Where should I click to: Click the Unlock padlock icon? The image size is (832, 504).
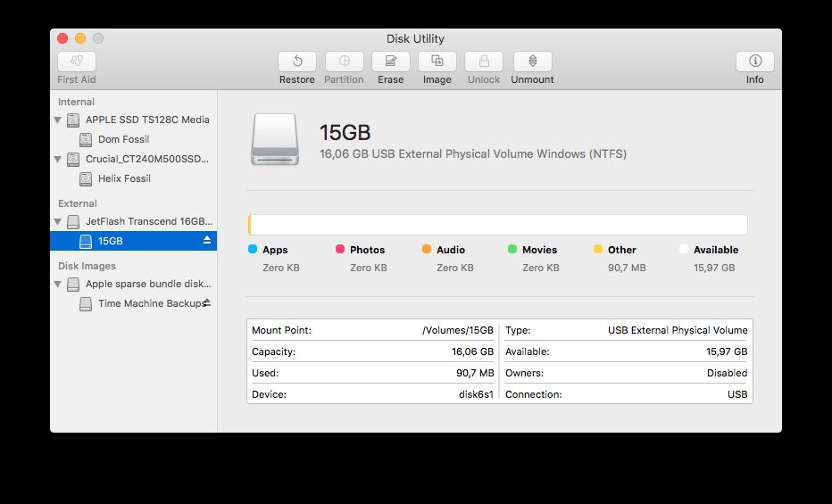coord(484,62)
